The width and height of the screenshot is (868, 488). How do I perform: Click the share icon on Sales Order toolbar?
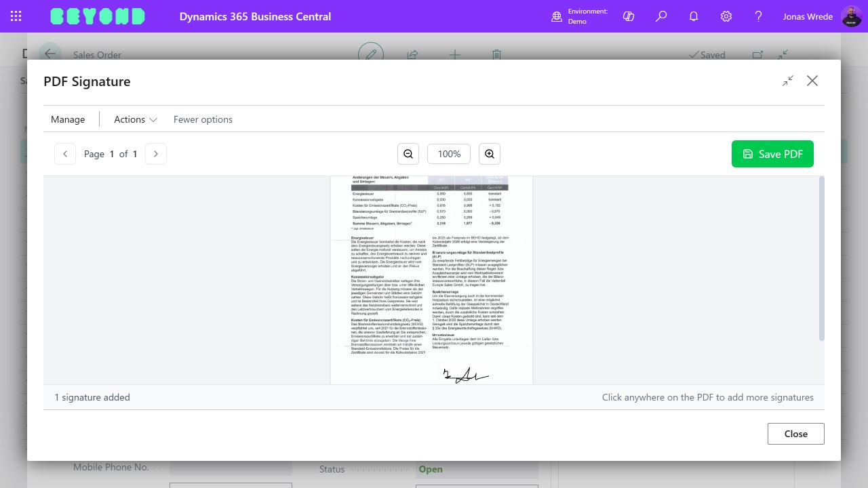tap(412, 55)
